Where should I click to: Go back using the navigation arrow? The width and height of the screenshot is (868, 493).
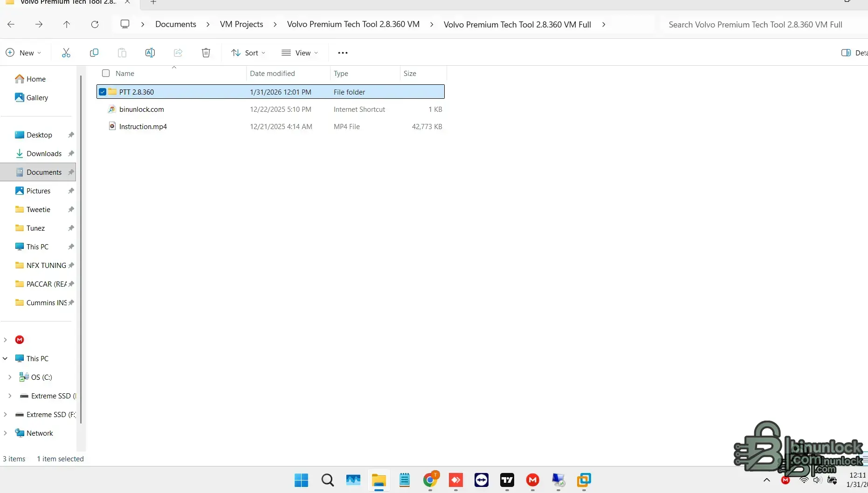pos(11,24)
